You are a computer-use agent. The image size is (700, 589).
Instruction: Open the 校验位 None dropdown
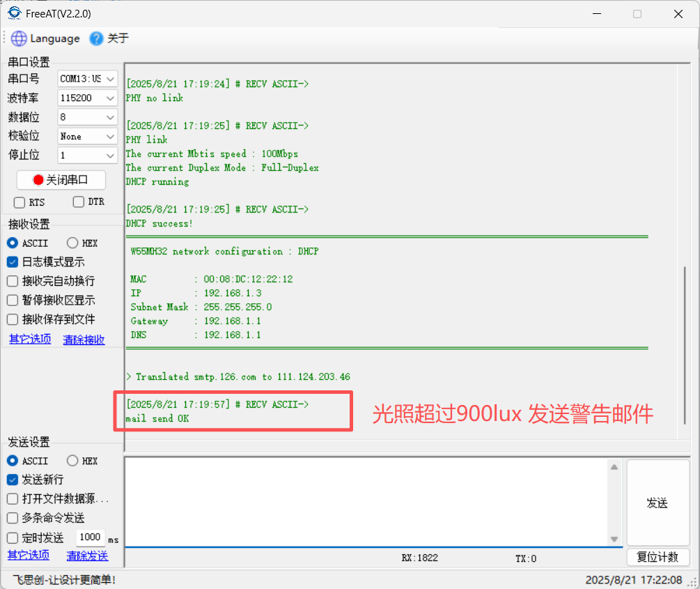pyautogui.click(x=88, y=137)
